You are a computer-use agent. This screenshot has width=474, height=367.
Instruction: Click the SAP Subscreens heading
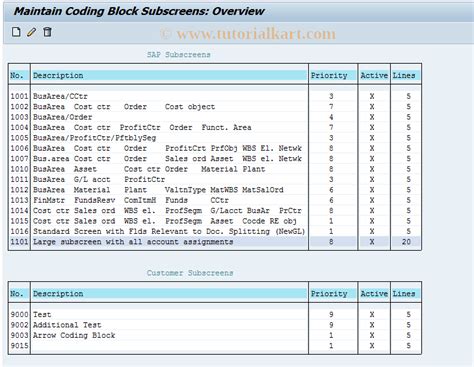point(179,55)
